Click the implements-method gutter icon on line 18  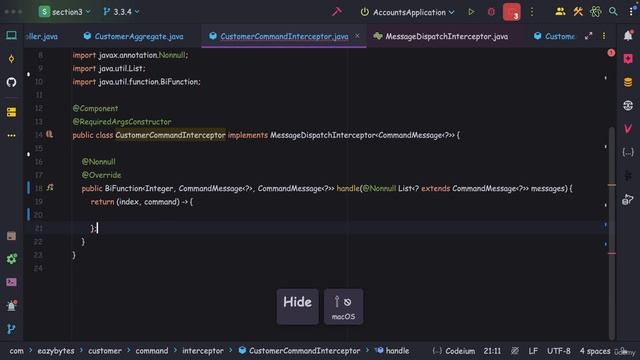(50, 187)
